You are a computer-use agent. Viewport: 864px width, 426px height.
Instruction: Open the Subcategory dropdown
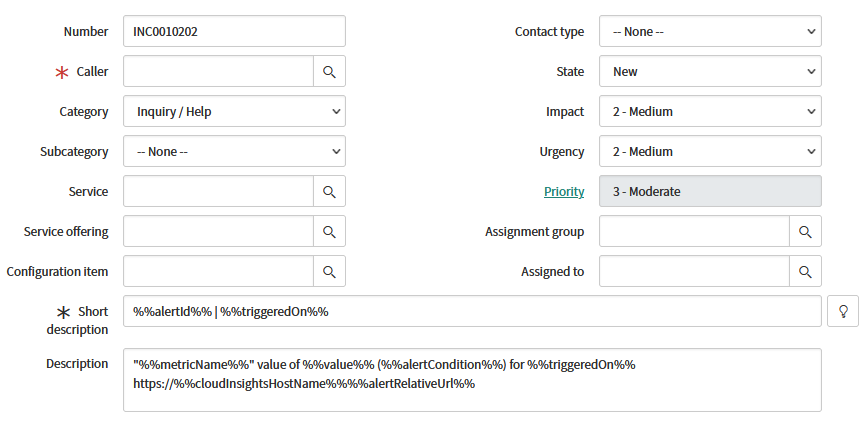pos(234,152)
